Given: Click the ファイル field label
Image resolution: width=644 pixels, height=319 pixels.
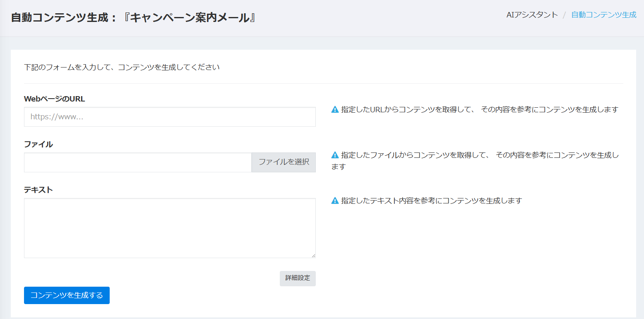Looking at the screenshot, I should [x=38, y=144].
